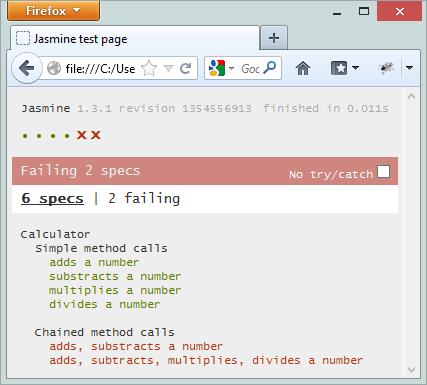Click the search magnifier icon

[270, 68]
